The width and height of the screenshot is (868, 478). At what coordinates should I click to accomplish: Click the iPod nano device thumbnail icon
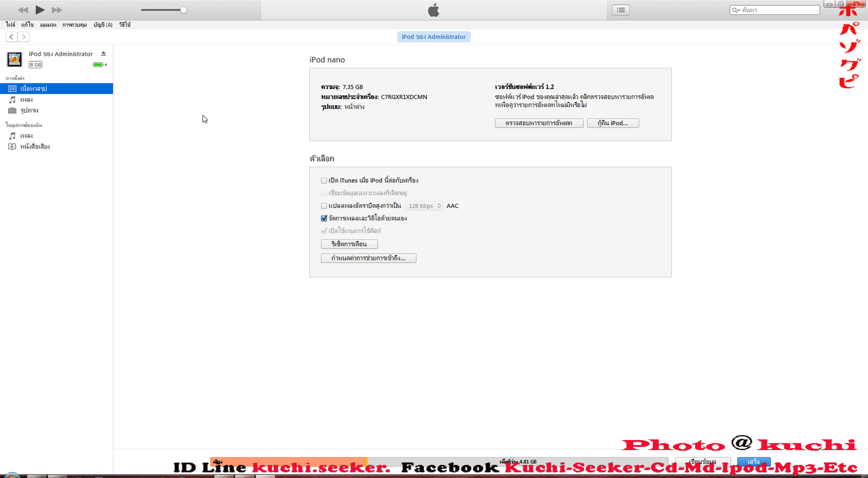tap(15, 59)
